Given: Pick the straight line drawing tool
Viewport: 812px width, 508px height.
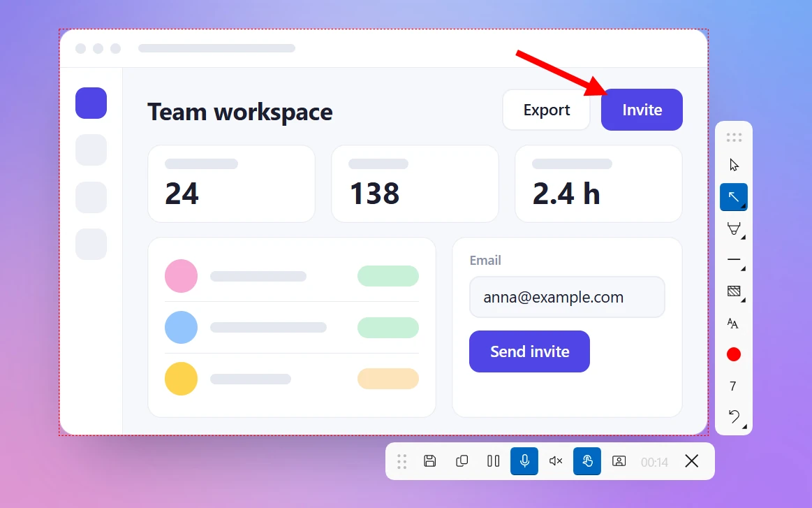Looking at the screenshot, I should click(734, 260).
